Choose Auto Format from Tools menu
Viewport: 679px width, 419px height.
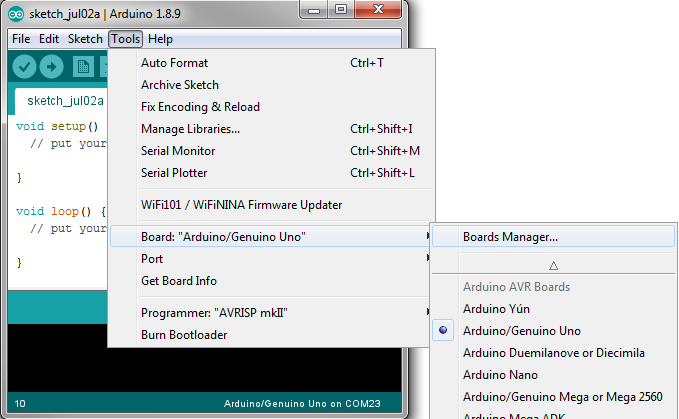(x=271, y=63)
